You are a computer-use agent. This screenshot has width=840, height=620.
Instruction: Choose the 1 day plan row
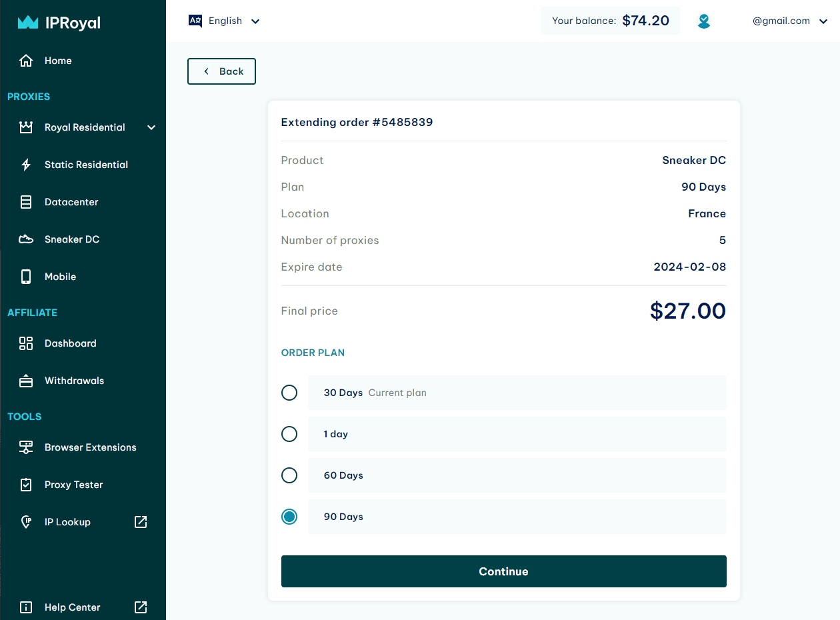tap(517, 434)
